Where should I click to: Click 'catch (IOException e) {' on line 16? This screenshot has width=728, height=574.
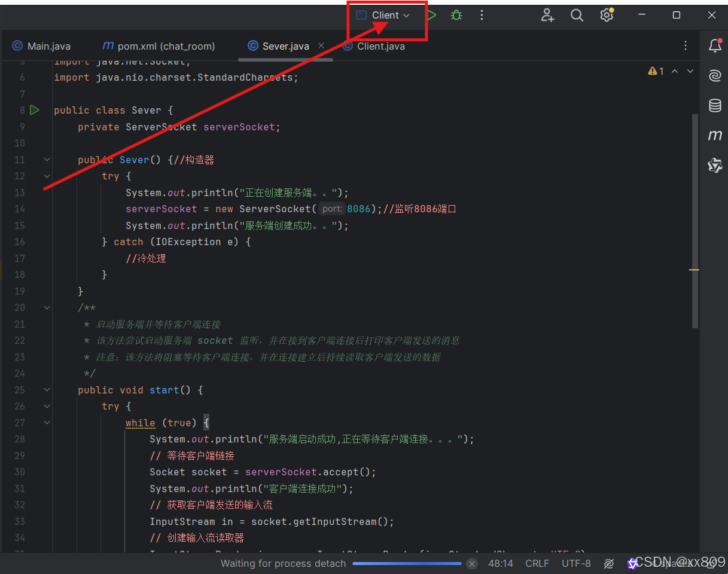click(x=182, y=242)
